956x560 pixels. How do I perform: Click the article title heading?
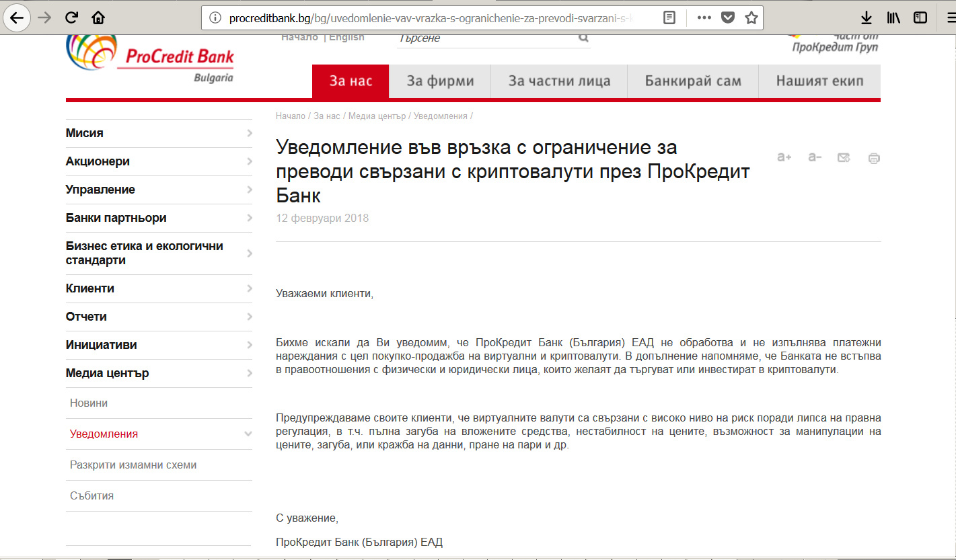click(x=513, y=171)
